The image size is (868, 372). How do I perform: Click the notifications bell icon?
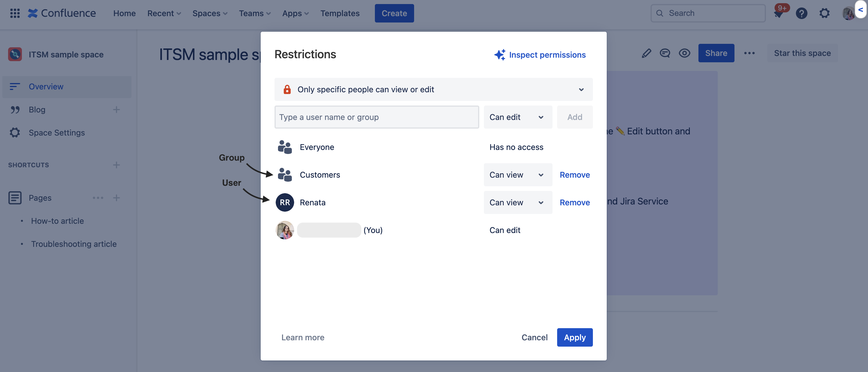tap(778, 14)
